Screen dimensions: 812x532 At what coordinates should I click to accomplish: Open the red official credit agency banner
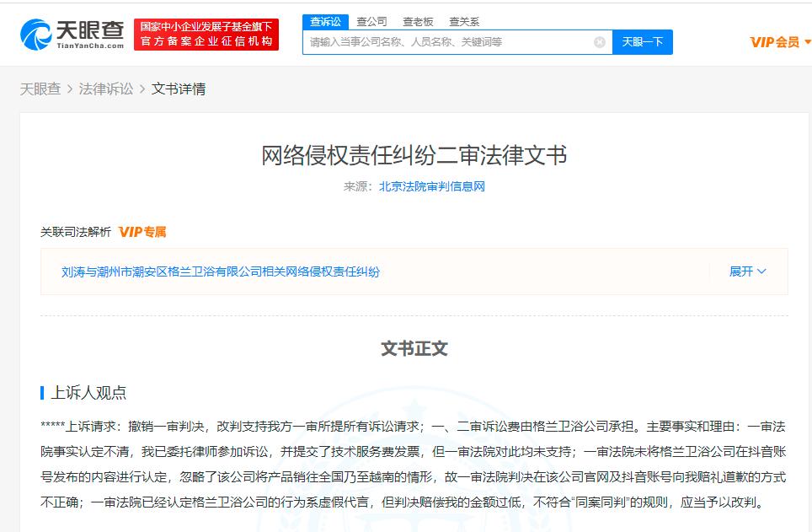(206, 35)
